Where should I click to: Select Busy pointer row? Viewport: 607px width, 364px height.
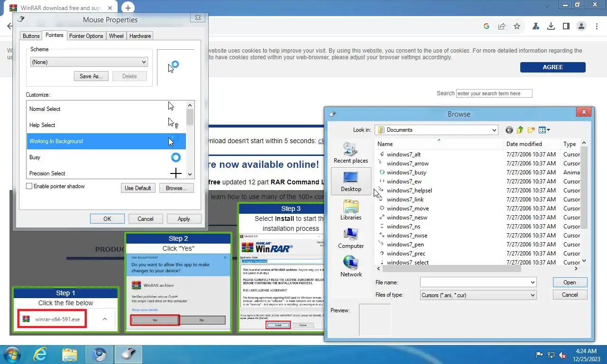pyautogui.click(x=106, y=157)
